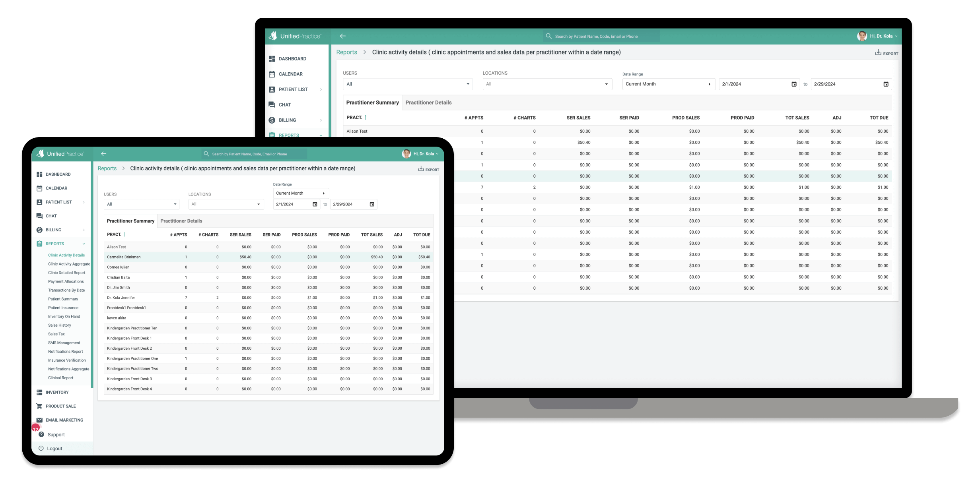The image size is (980, 488).
Task: Click patient search field on tablet header
Action: click(255, 154)
